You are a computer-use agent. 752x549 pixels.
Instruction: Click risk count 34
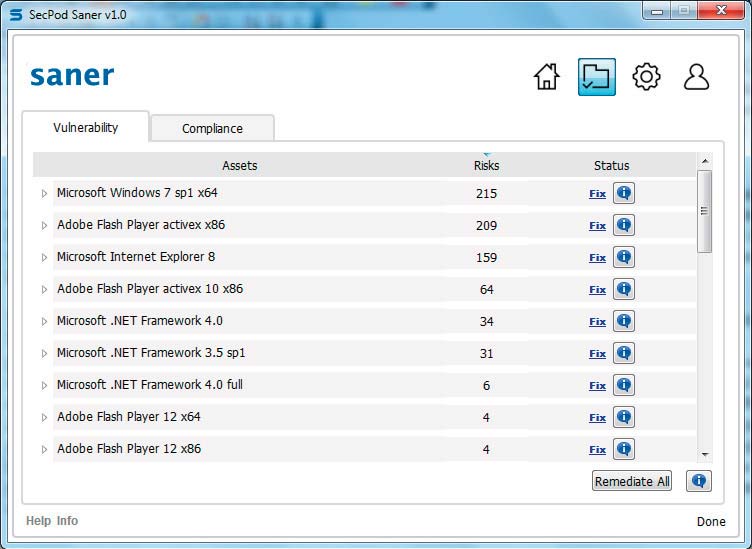[x=486, y=322]
